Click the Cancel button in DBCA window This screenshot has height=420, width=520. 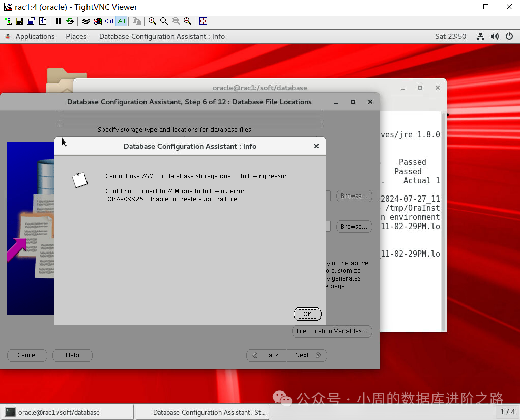pyautogui.click(x=27, y=355)
